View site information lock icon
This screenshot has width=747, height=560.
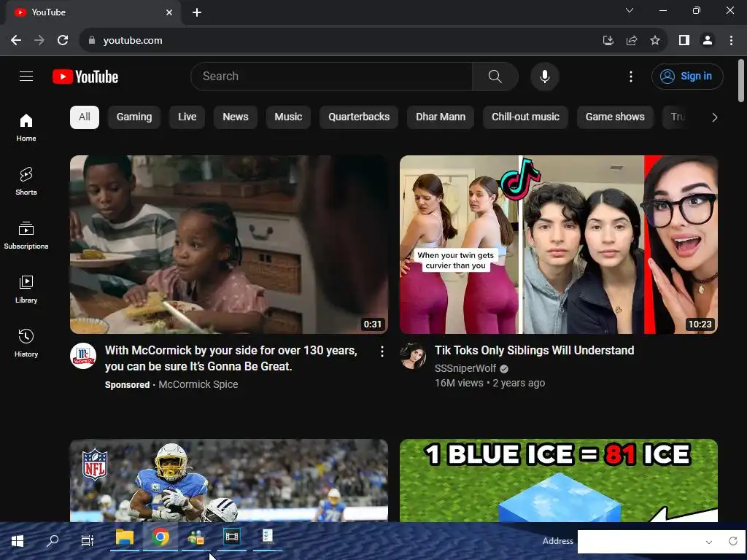[x=92, y=41]
